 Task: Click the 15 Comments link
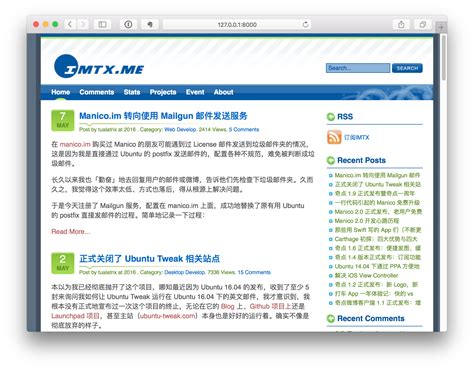point(254,272)
